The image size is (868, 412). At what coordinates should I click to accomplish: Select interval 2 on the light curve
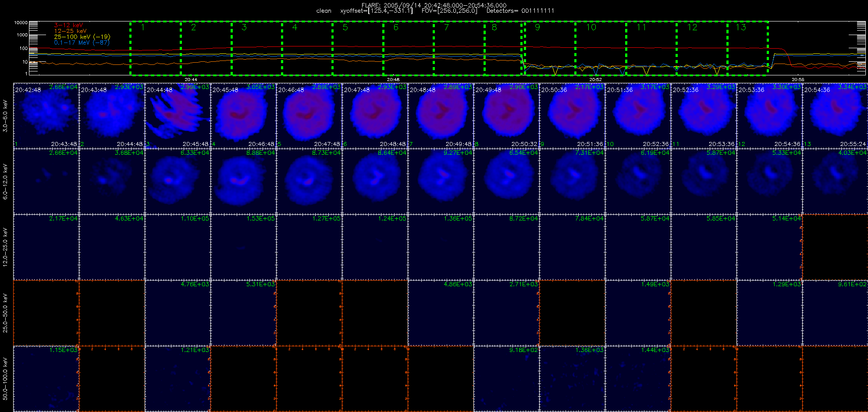tap(206, 48)
